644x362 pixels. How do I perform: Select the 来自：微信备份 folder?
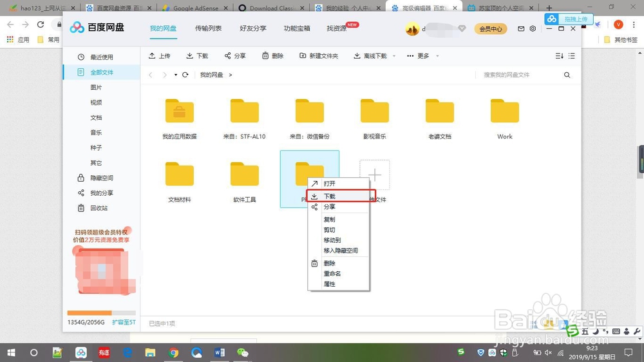pyautogui.click(x=309, y=119)
